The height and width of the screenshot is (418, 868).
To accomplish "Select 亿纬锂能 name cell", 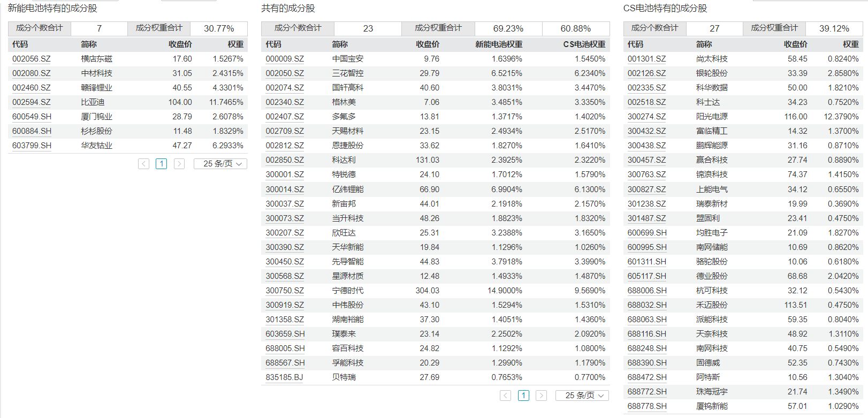I will coord(348,189).
